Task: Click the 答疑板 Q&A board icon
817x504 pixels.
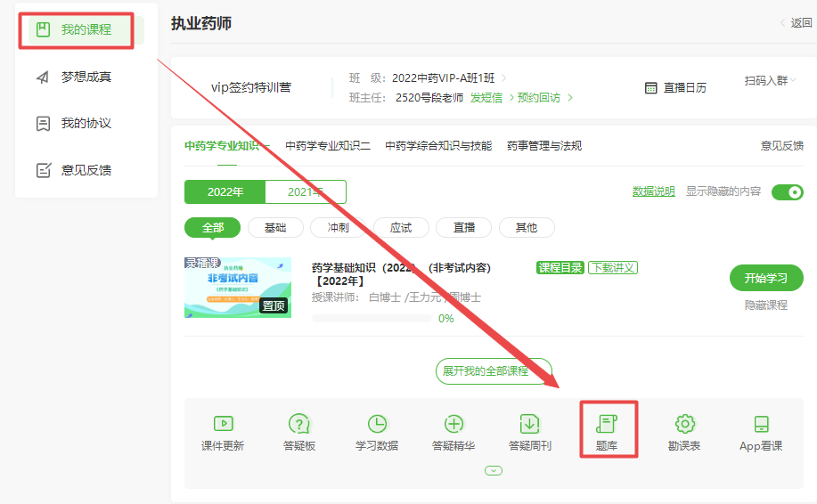Action: click(298, 425)
